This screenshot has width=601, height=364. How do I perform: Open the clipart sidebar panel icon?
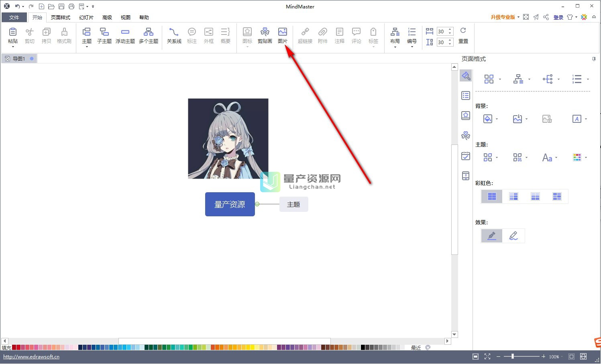pos(466,136)
